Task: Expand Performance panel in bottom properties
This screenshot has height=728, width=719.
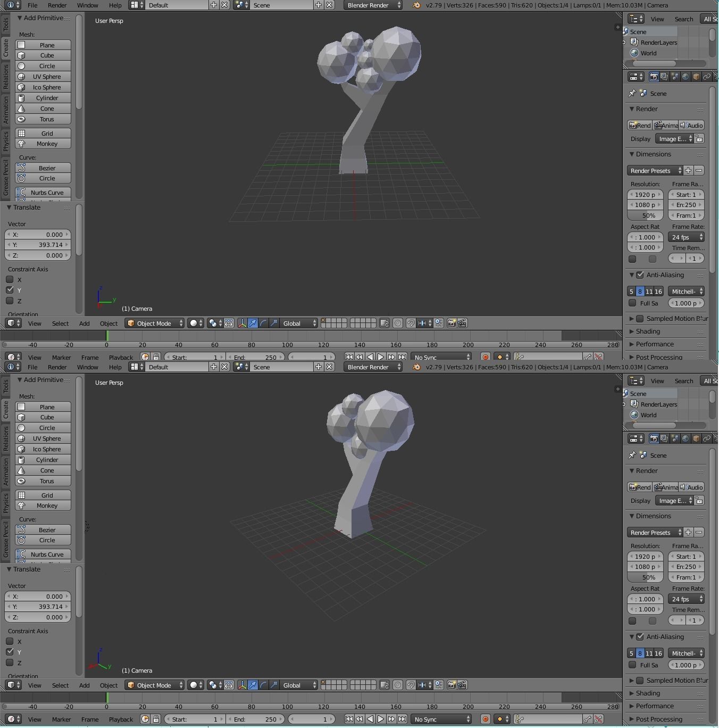Action: point(654,706)
